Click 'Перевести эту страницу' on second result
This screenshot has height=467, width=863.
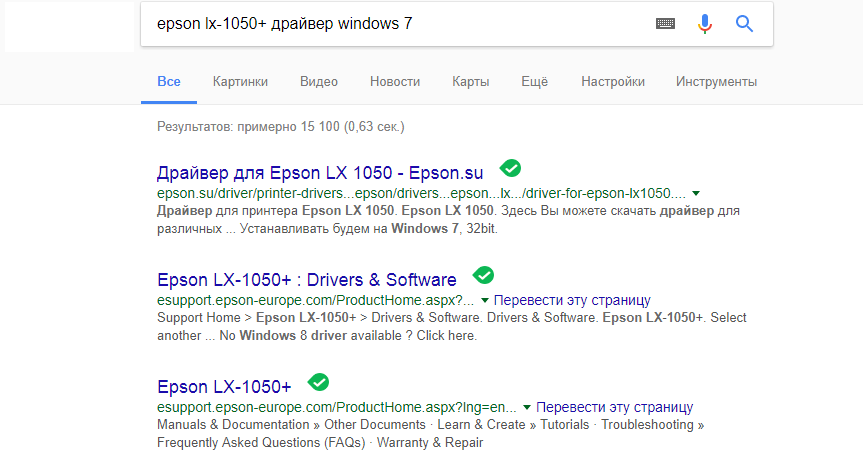572,300
